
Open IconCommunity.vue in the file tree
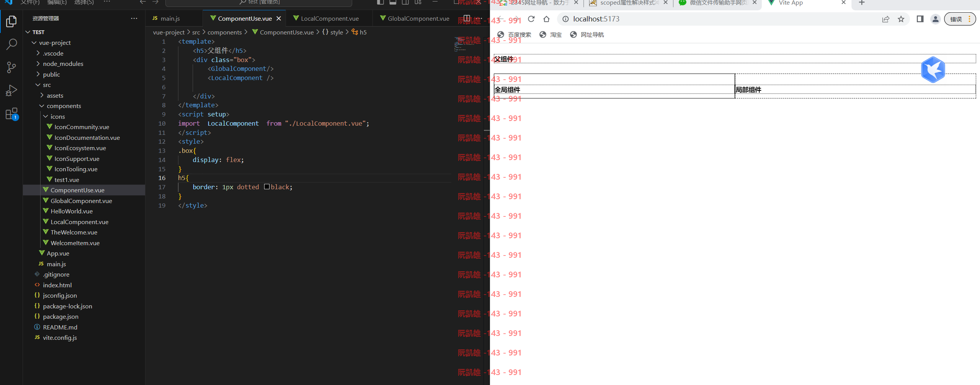click(82, 127)
